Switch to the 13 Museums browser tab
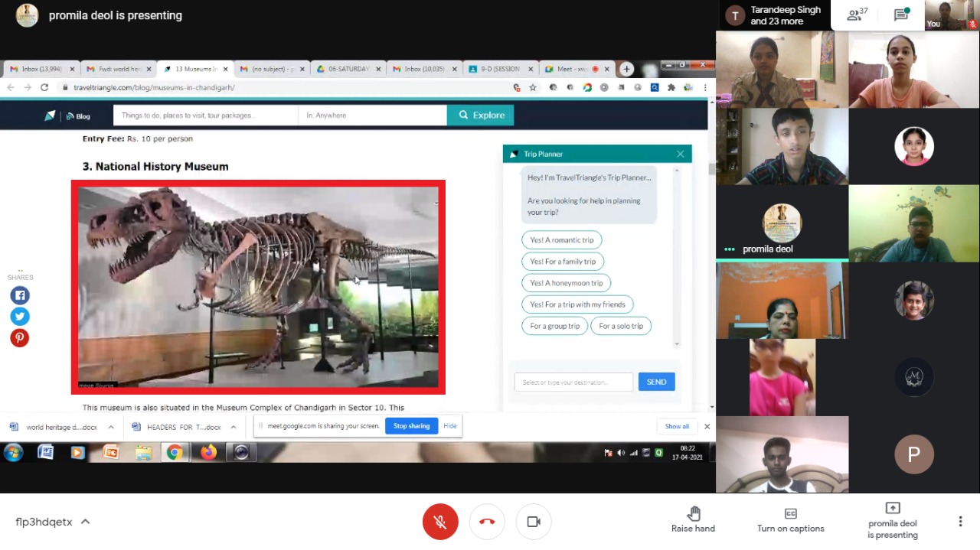 tap(191, 69)
